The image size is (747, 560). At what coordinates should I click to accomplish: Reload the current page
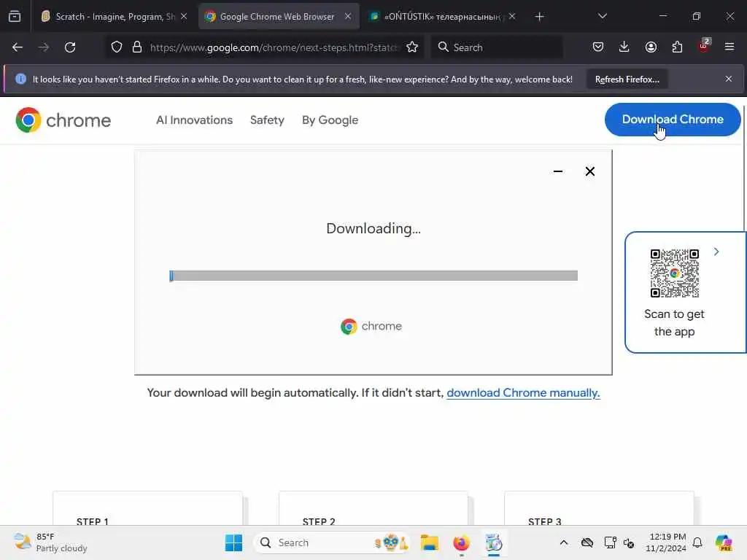coord(70,47)
